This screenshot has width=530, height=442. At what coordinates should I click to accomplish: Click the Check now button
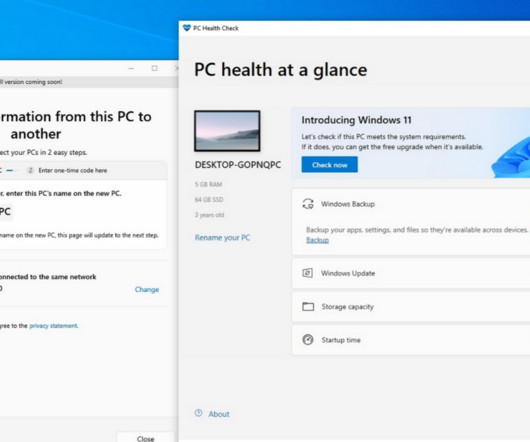coord(330,165)
